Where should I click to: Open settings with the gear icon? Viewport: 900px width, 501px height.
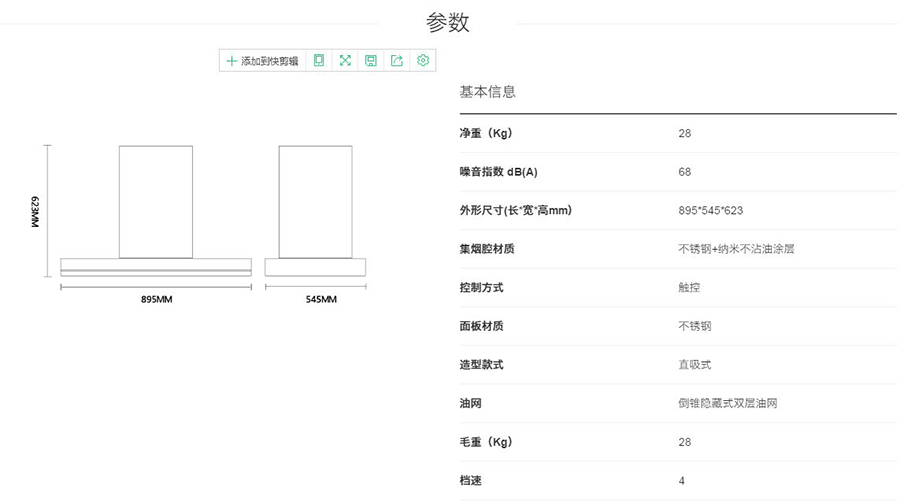click(x=423, y=61)
